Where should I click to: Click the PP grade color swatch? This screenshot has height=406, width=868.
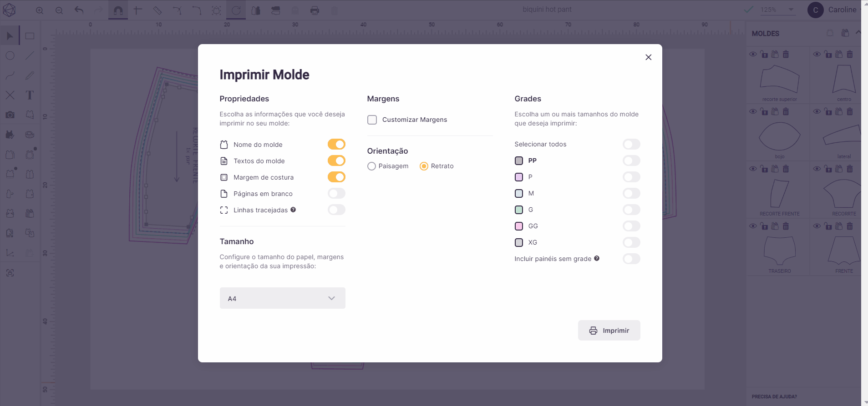(x=519, y=160)
